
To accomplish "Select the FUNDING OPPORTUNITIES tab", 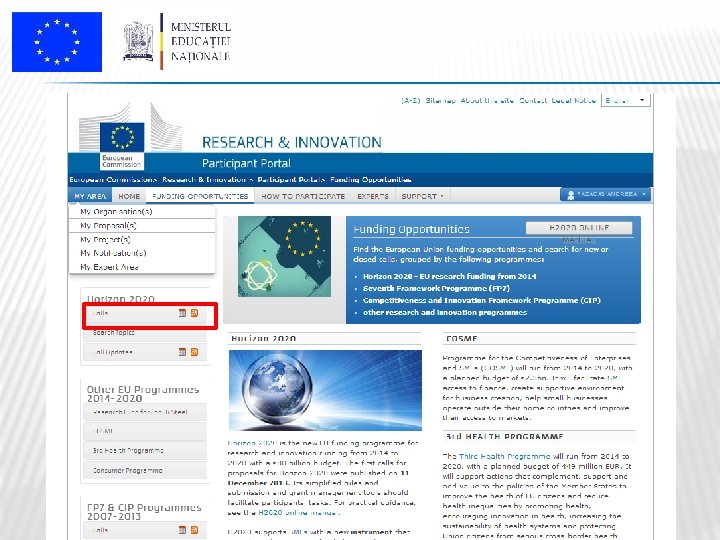I will click(200, 196).
